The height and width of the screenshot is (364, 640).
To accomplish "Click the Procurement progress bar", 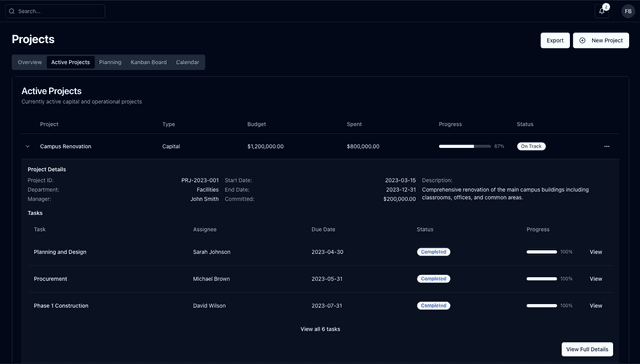I will click(x=542, y=279).
